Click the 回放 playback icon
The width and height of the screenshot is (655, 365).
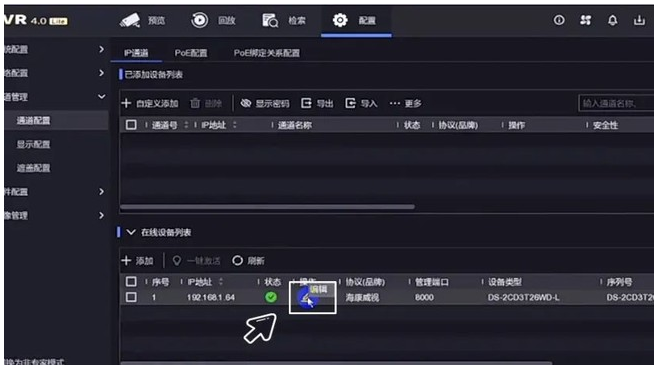[x=200, y=20]
